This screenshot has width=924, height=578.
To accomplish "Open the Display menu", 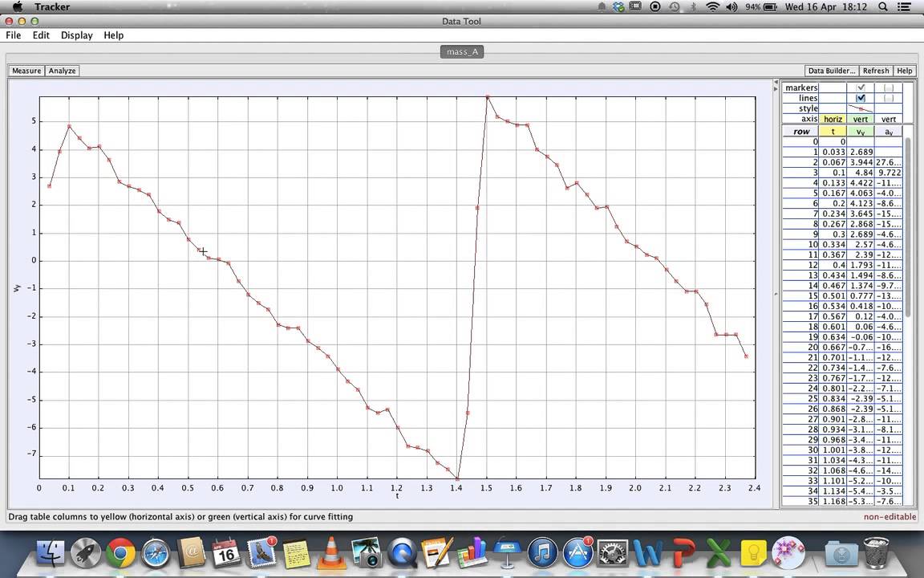I will click(77, 35).
